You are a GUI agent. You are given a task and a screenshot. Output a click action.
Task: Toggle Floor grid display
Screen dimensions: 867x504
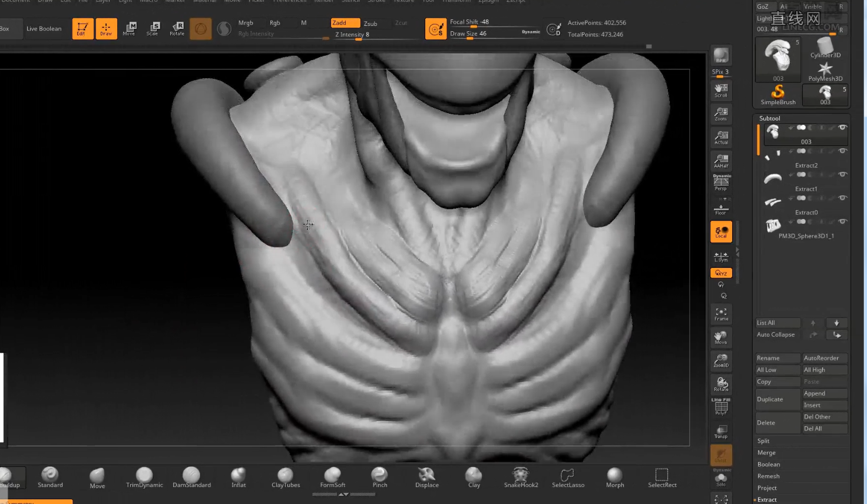point(721,208)
